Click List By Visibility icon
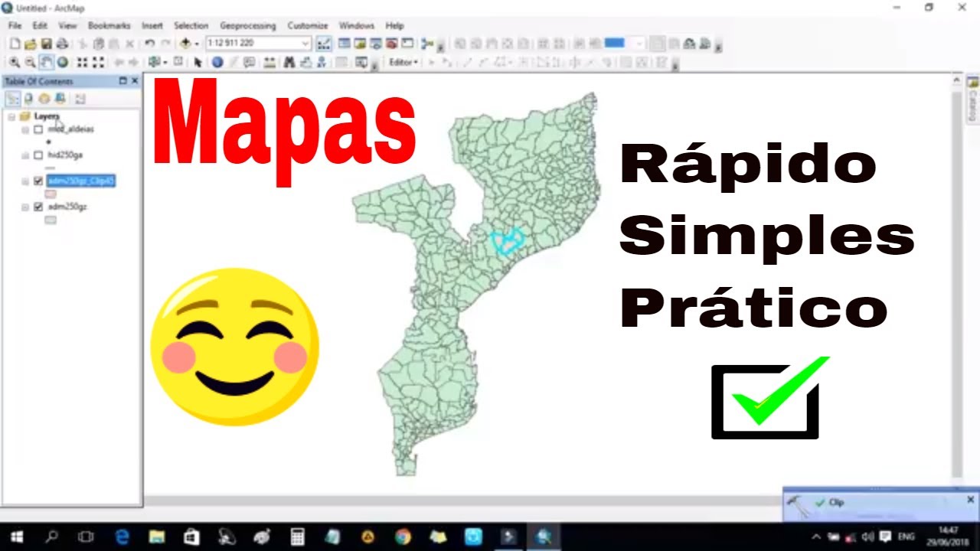 (x=44, y=98)
